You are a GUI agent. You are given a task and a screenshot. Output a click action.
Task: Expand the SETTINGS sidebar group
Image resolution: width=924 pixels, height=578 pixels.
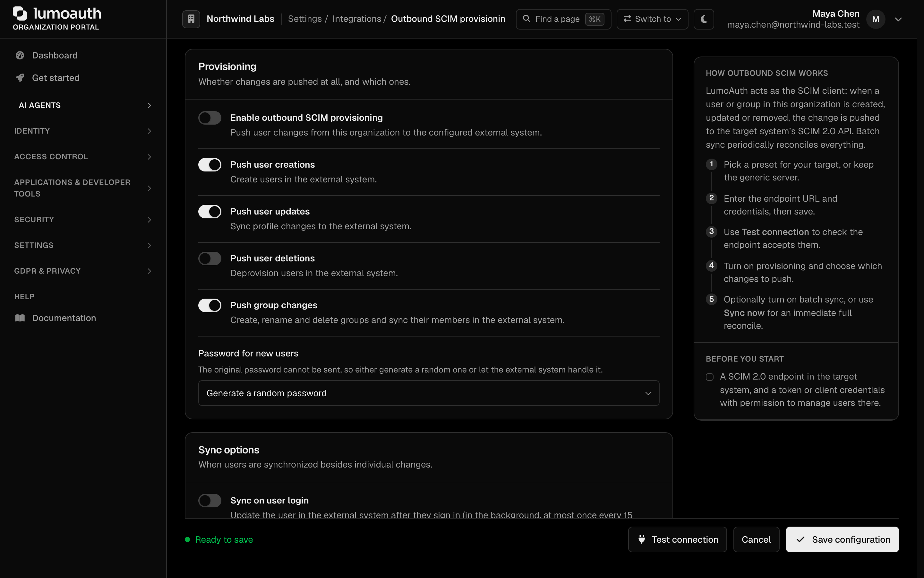tap(83, 245)
